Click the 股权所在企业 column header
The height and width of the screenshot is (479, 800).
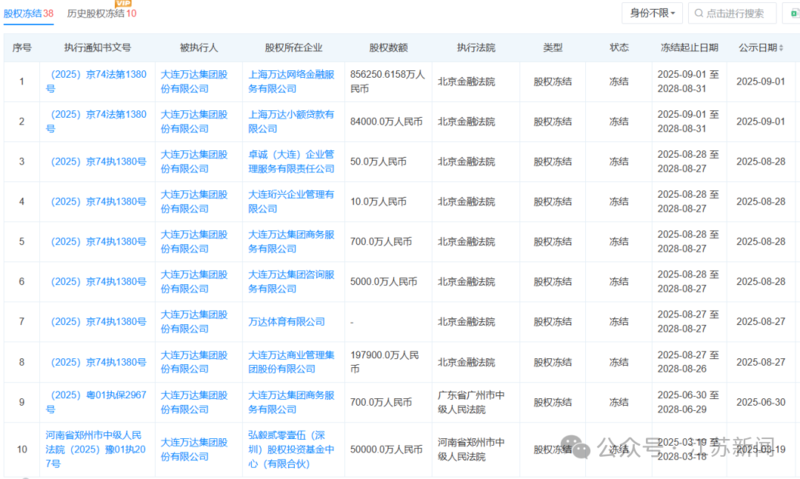[x=293, y=47]
